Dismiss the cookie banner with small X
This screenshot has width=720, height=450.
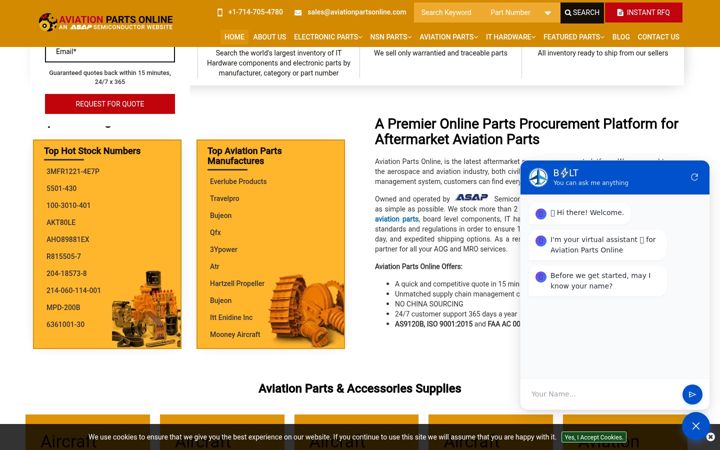(x=710, y=437)
